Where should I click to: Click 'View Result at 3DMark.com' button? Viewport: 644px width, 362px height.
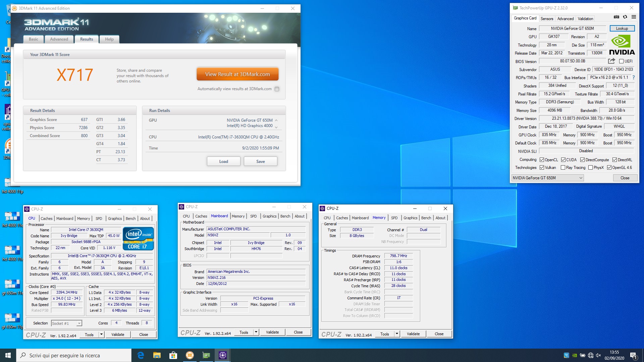(237, 74)
